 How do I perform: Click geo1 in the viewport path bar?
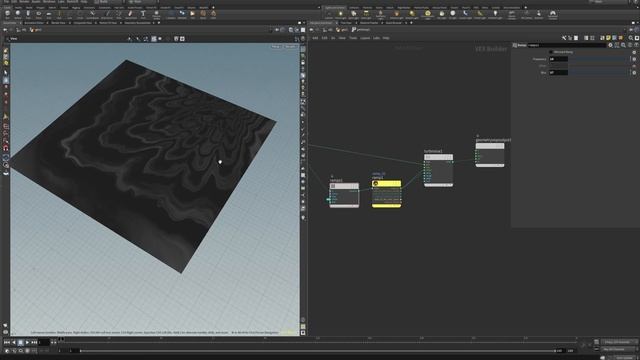tap(36, 30)
